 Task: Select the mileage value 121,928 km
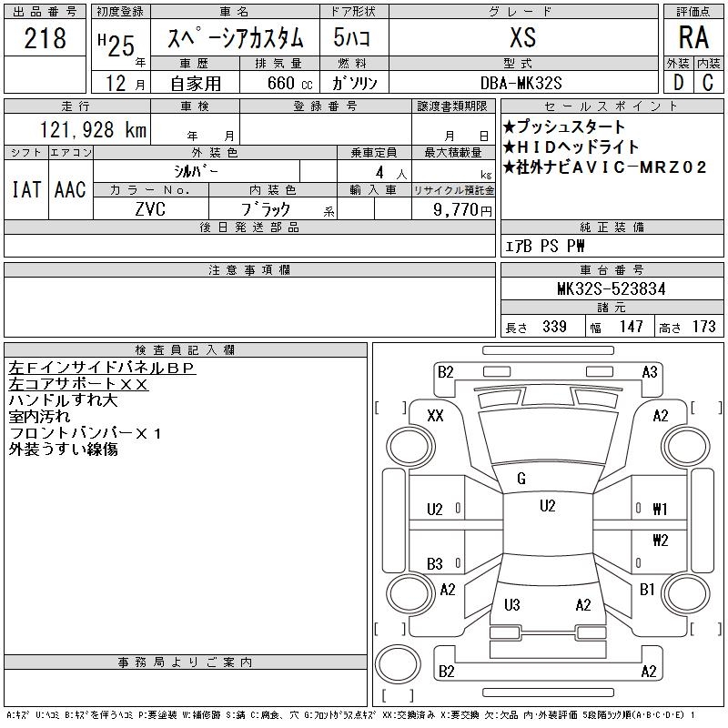click(93, 130)
